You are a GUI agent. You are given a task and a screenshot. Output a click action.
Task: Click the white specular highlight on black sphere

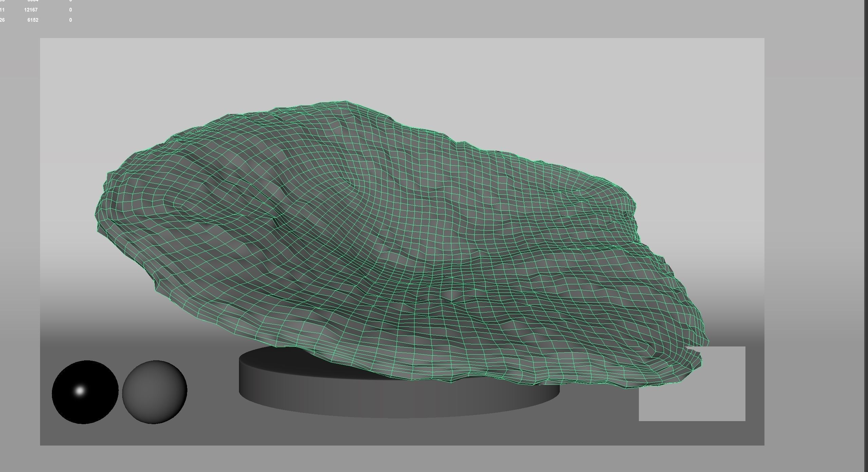click(79, 391)
